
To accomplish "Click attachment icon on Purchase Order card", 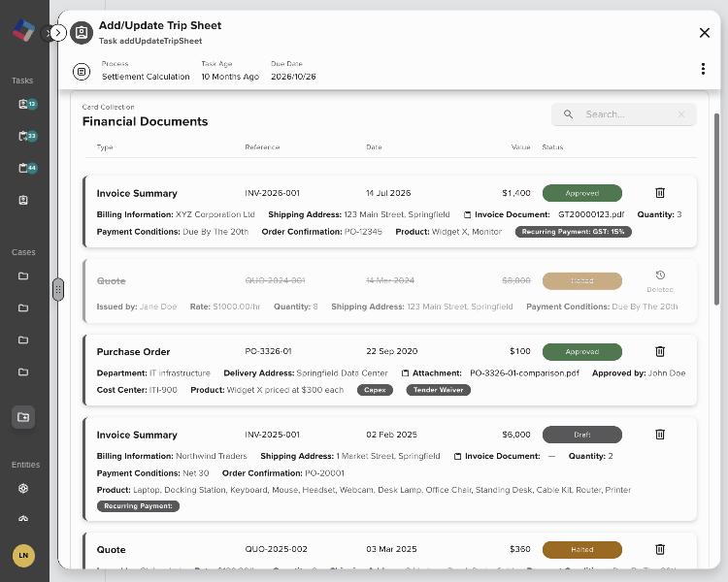I will coord(405,373).
